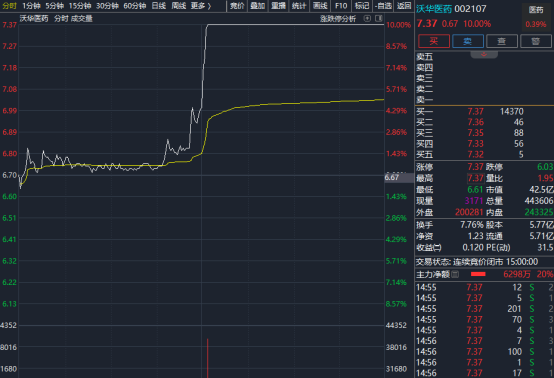
Task: Expand the 更多 timeframe options
Action: [201, 6]
